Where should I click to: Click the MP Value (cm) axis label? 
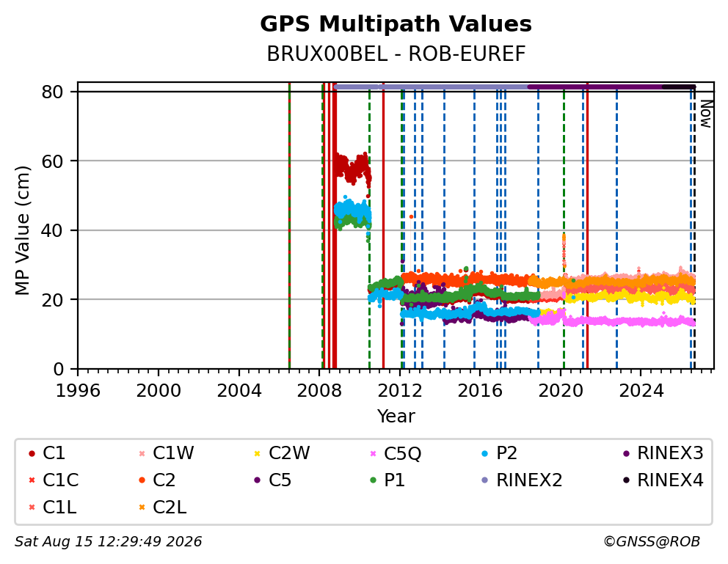pyautogui.click(x=22, y=230)
